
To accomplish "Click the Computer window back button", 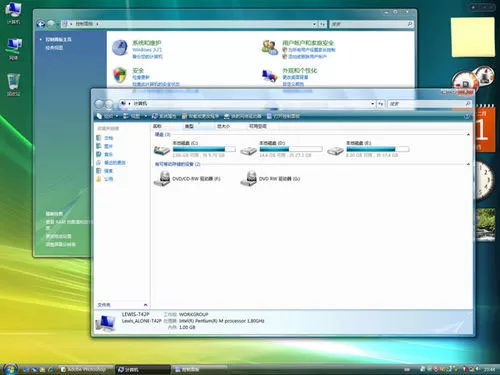I will point(99,104).
